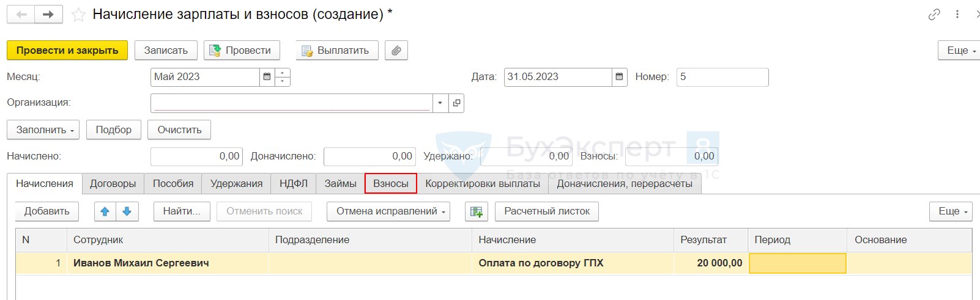Expand the Организация dropdown list

click(440, 103)
